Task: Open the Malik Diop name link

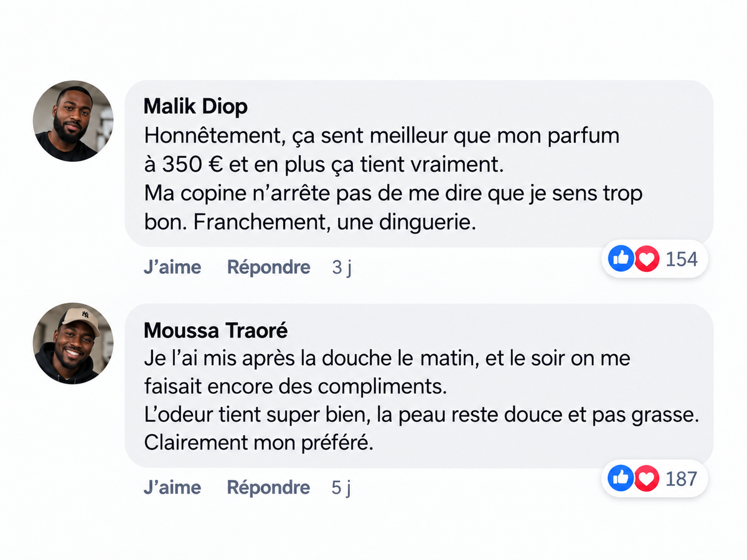Action: tap(195, 106)
